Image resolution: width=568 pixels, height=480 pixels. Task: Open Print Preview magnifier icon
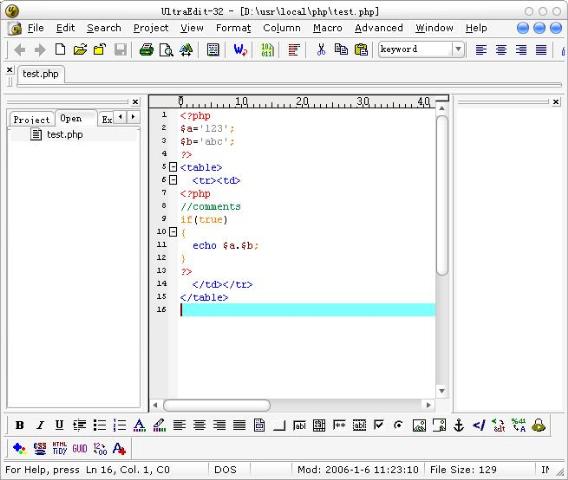(166, 50)
